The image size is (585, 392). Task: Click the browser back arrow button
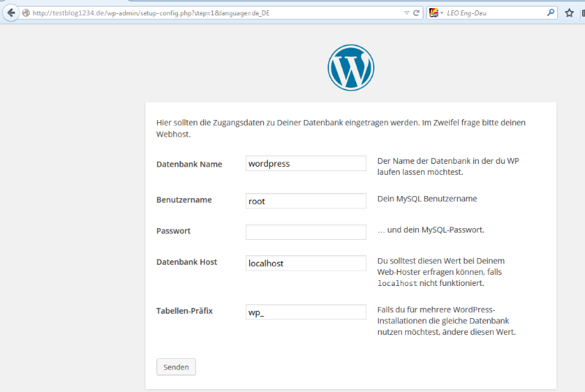(11, 13)
